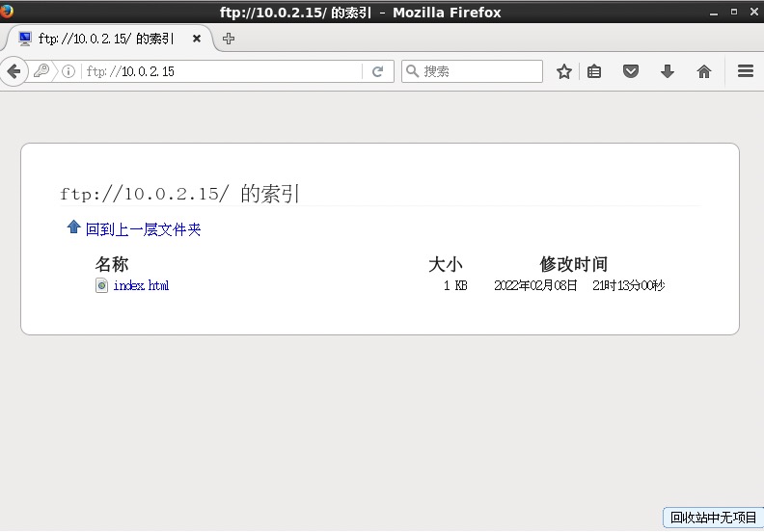Go back with the back arrow button
This screenshot has height=532, width=764.
[x=14, y=71]
